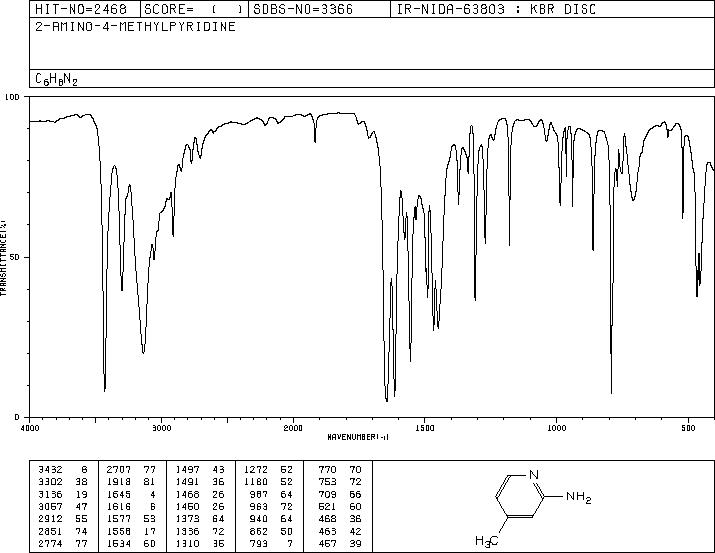This screenshot has width=715, height=553.
Task: Select the WAVENUMBER axis title
Action: coord(358,437)
